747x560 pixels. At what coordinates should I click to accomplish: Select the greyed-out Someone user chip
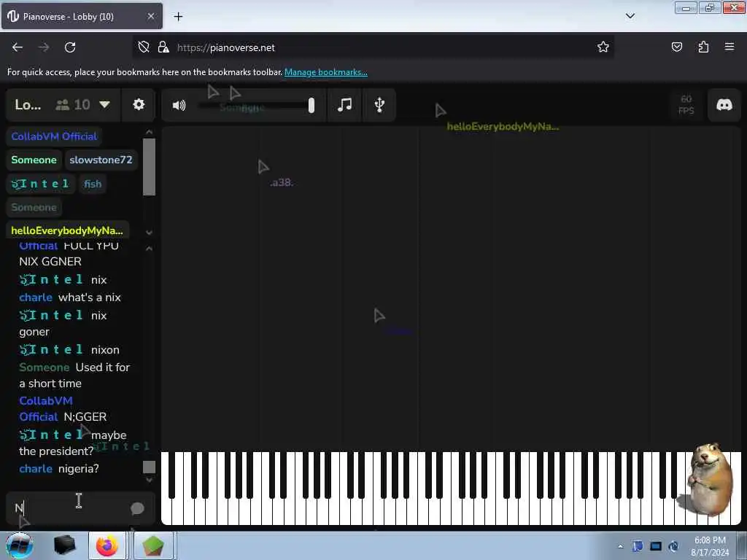[34, 207]
